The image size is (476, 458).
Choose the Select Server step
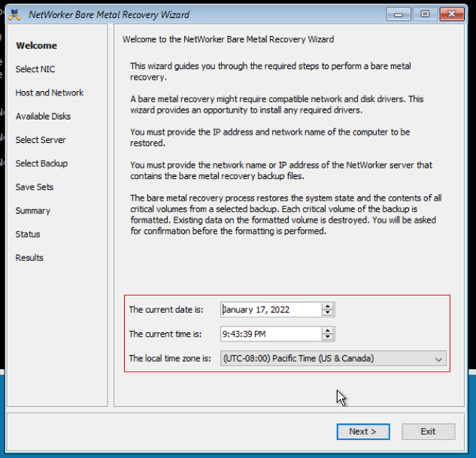point(41,140)
